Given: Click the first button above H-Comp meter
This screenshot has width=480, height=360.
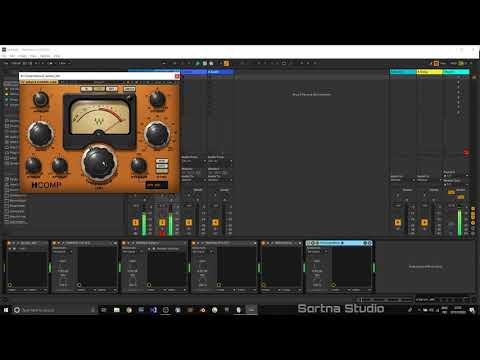Looking at the screenshot, I should 87,89.
